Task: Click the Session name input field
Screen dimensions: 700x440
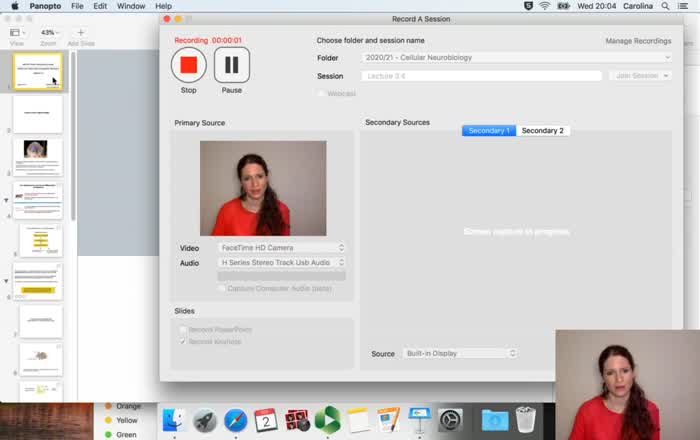Action: tap(481, 76)
